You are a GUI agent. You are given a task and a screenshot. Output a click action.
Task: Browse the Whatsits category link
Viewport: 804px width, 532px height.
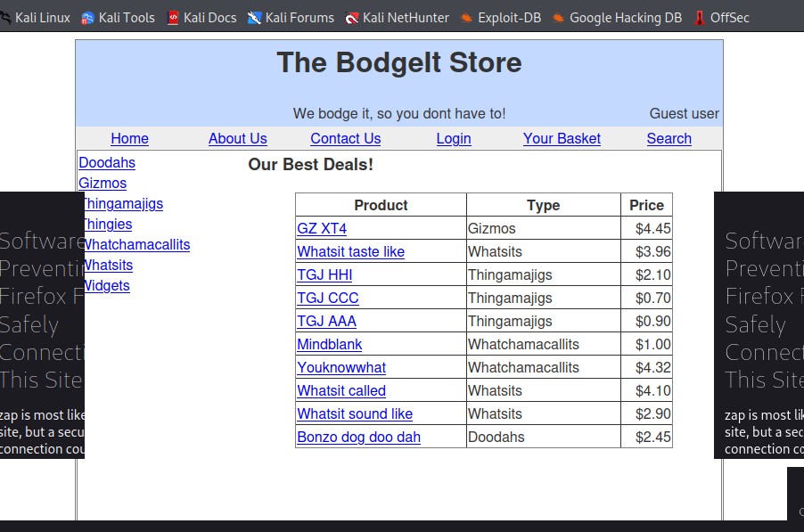click(x=109, y=265)
